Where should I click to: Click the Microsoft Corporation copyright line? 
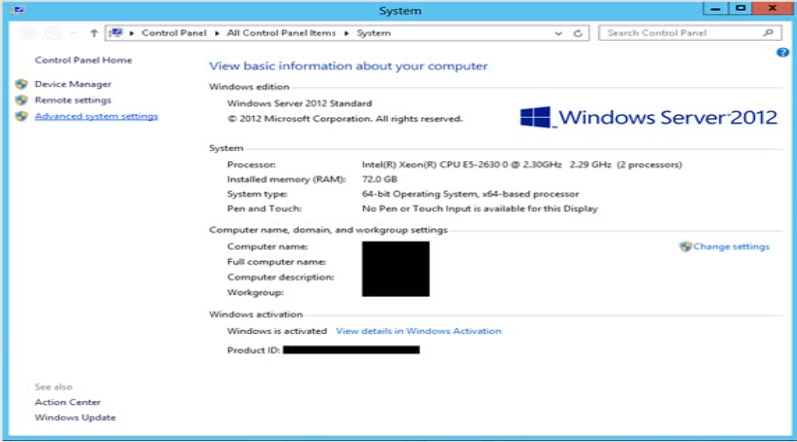[x=345, y=119]
